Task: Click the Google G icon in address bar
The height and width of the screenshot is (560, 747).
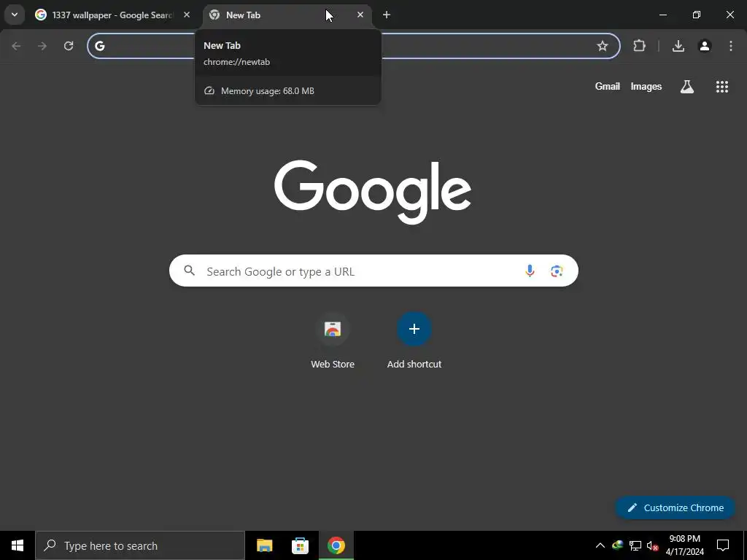Action: click(x=99, y=46)
